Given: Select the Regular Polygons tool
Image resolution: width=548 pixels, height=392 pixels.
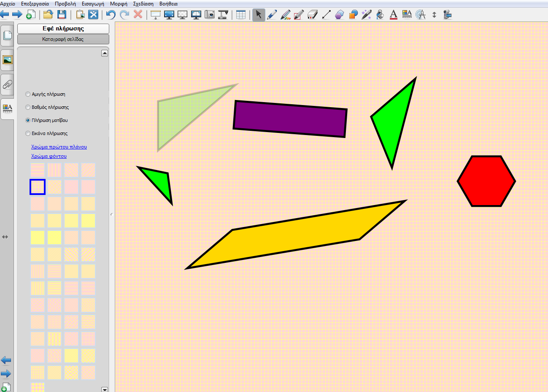Looking at the screenshot, I should pos(340,15).
